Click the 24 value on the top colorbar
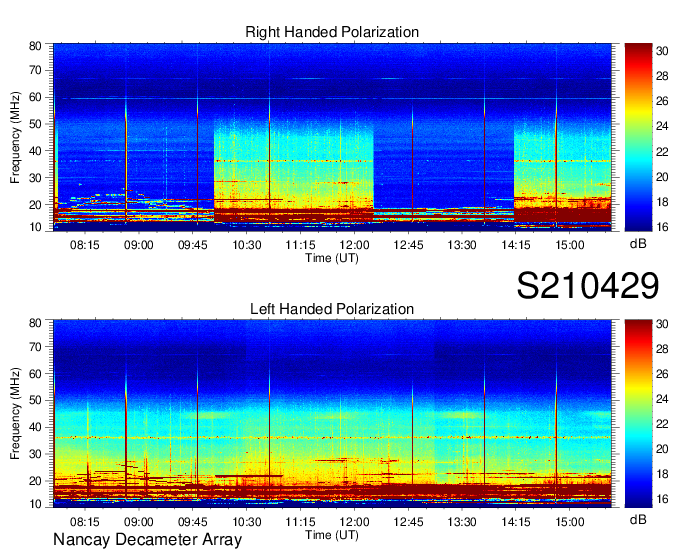 point(662,126)
